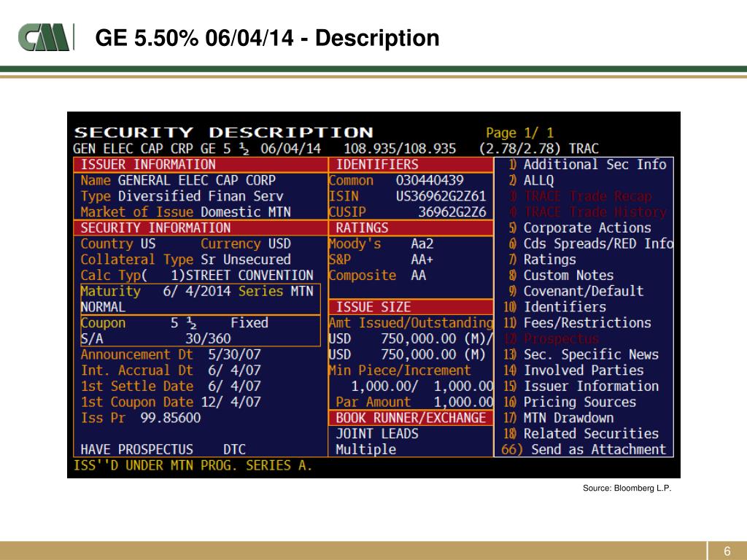Click Par Amount 1,000.00
The image size is (747, 560).
463,402
